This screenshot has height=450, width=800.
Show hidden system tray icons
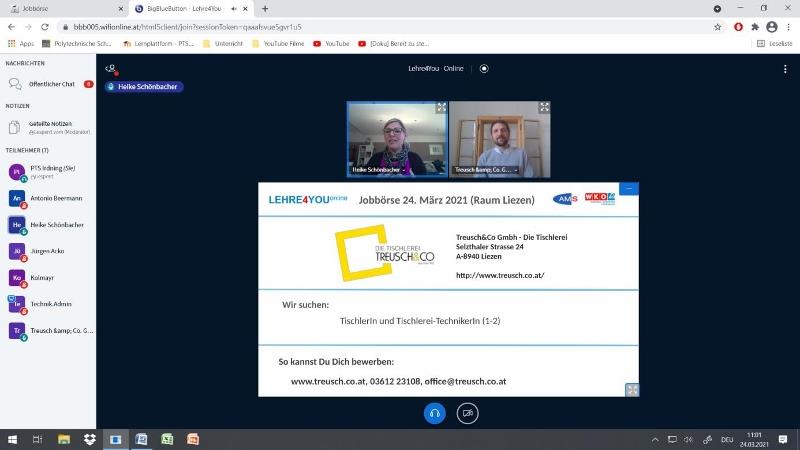click(655, 440)
